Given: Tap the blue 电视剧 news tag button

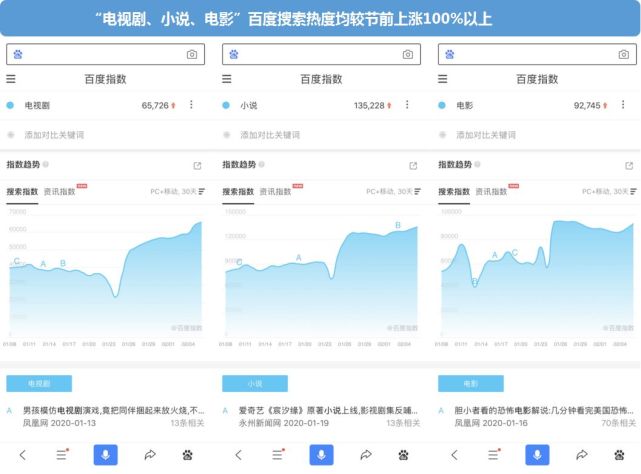Looking at the screenshot, I should pyautogui.click(x=39, y=384).
